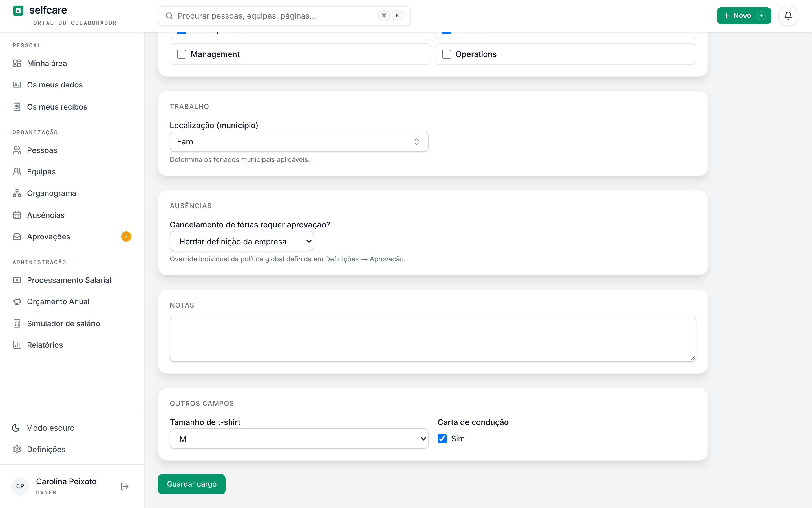Click the Equipas team icon
The width and height of the screenshot is (812, 508).
pyautogui.click(x=17, y=172)
